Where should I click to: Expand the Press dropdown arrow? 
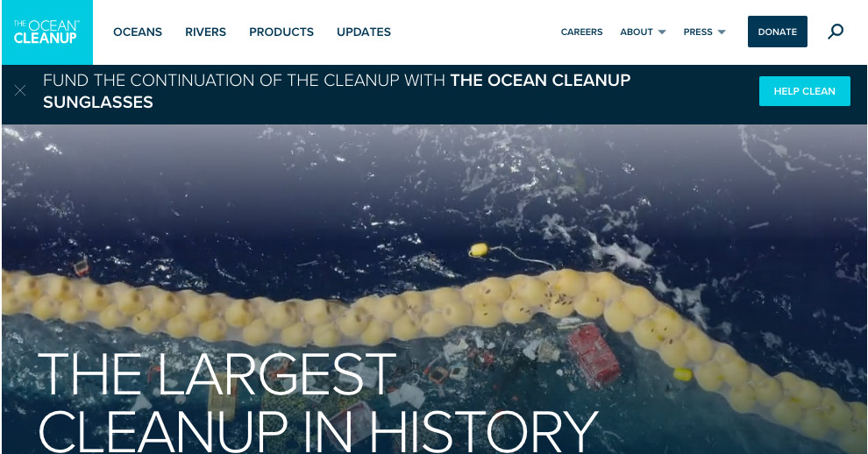point(722,32)
